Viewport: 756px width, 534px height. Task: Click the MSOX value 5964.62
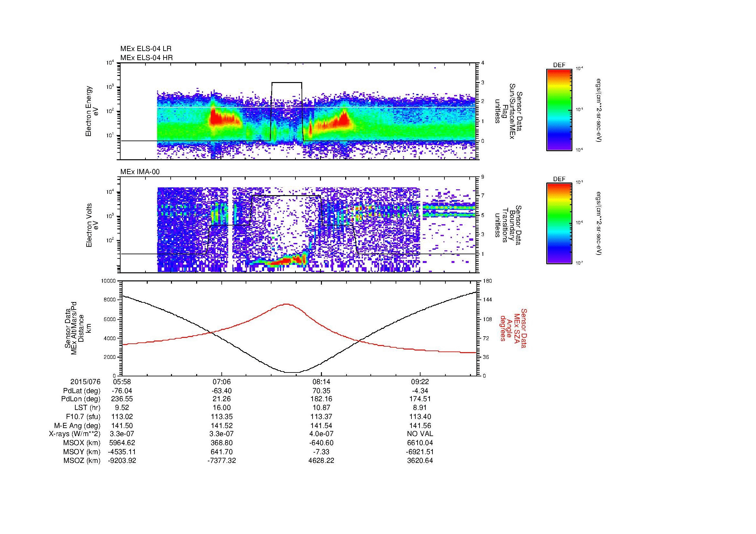(122, 443)
